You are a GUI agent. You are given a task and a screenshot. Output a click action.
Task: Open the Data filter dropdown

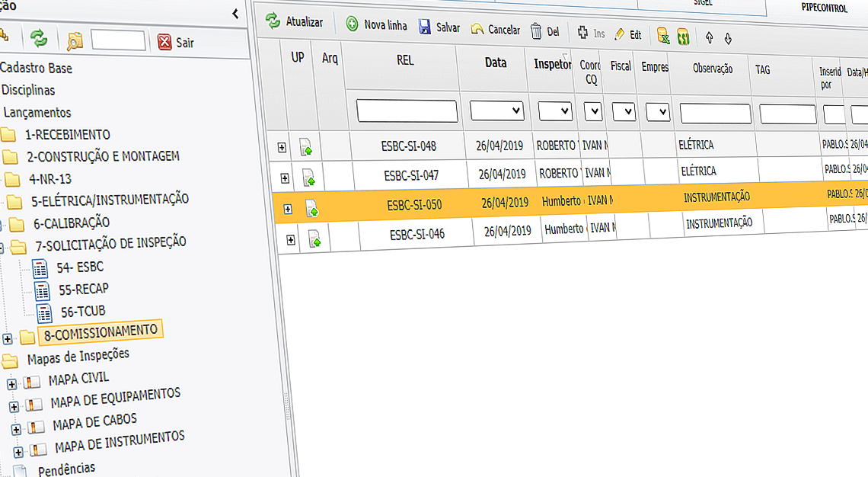pos(496,111)
